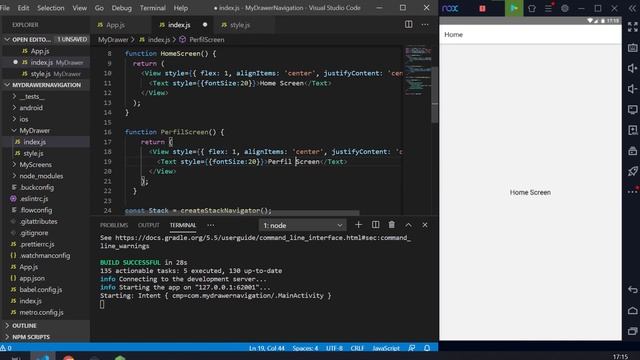Click Nox skin shirt icon

(532, 8)
